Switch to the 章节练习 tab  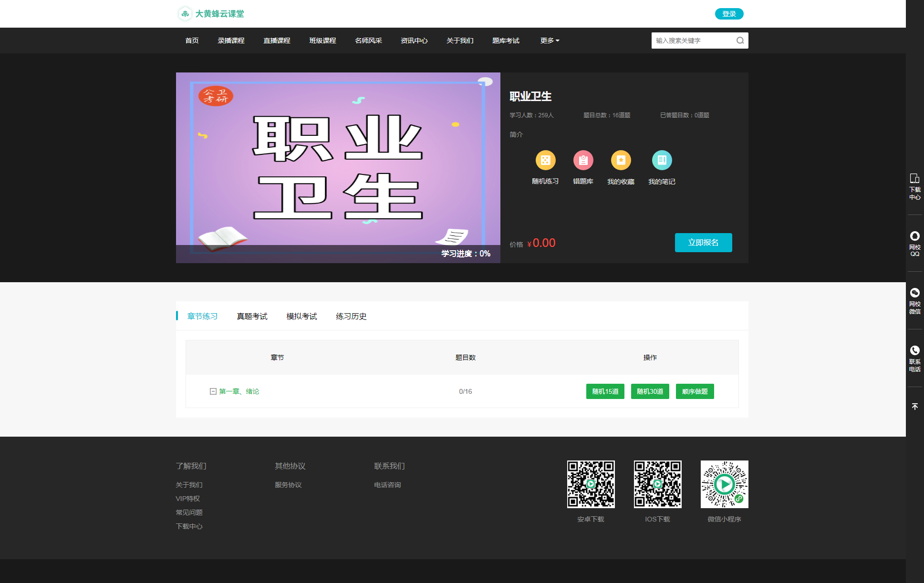(202, 316)
